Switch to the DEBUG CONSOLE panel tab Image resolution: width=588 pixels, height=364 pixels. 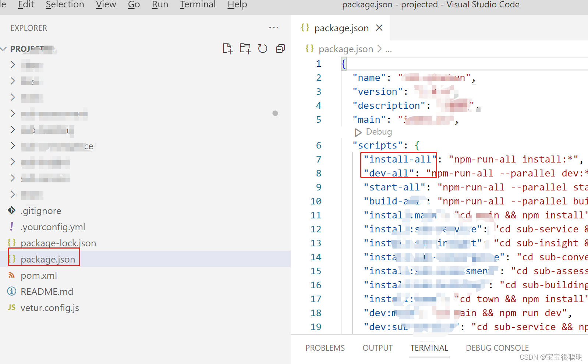point(497,348)
